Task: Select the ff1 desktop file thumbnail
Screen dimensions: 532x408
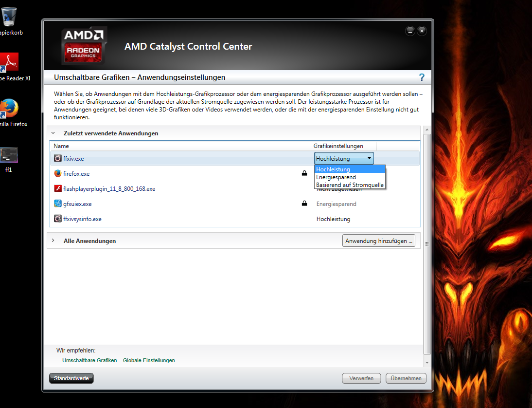Action: tap(9, 155)
